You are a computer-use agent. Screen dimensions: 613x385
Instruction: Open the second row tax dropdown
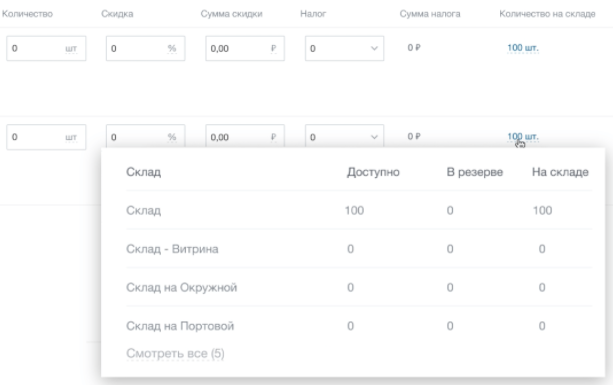point(344,136)
